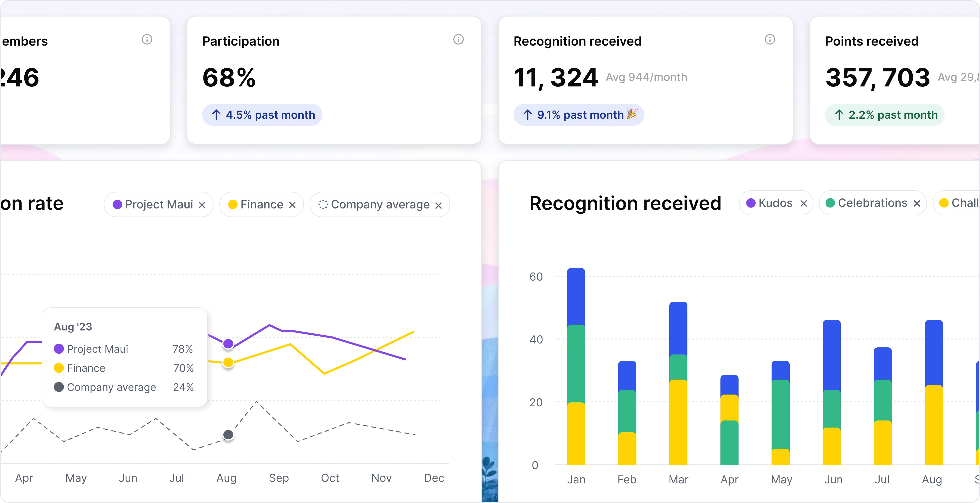Viewport: 980px width, 503px height.
Task: Click the info icon on Recognition received card
Action: point(770,39)
